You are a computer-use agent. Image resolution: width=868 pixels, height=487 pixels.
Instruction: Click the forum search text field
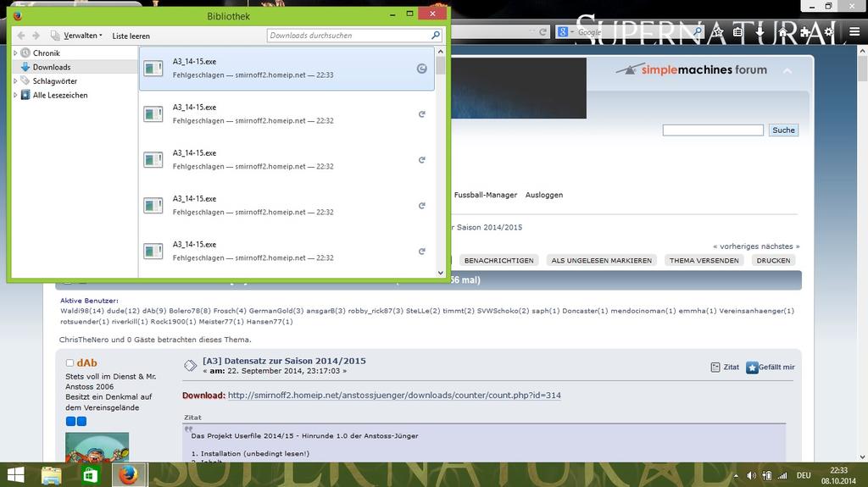point(713,130)
